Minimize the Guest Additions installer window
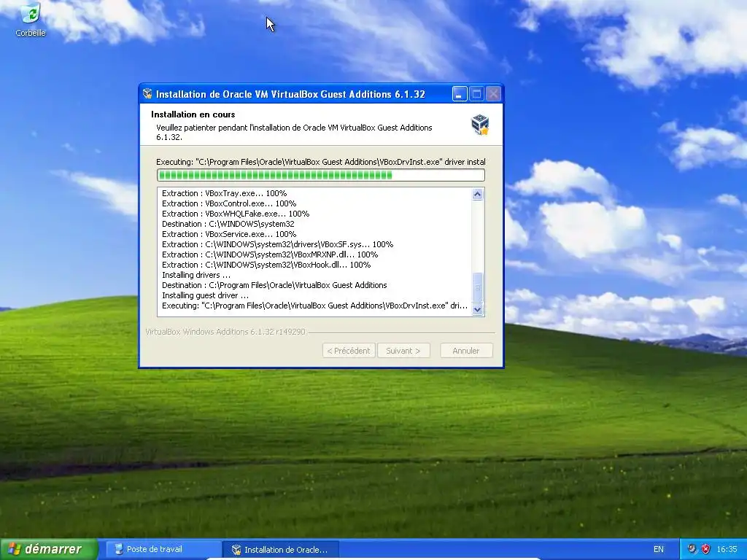Screen dimensions: 747x560 pos(460,94)
